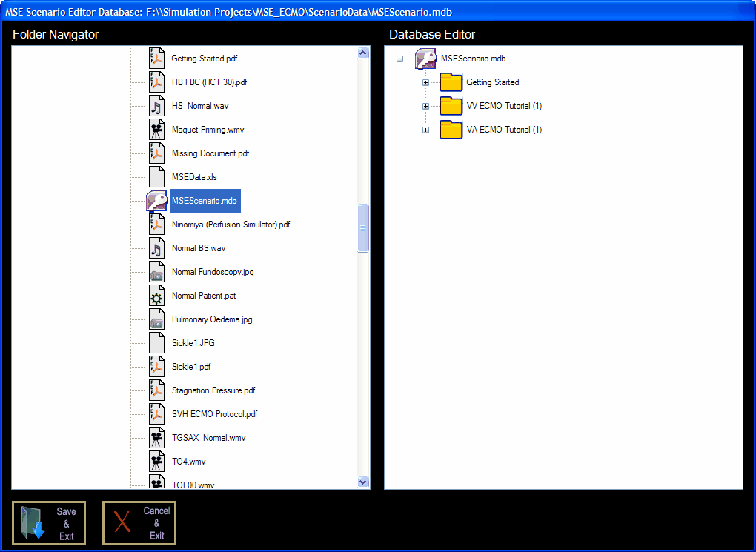Click the music note icon for HS_Normal.wav
The image size is (756, 552).
pyautogui.click(x=156, y=105)
